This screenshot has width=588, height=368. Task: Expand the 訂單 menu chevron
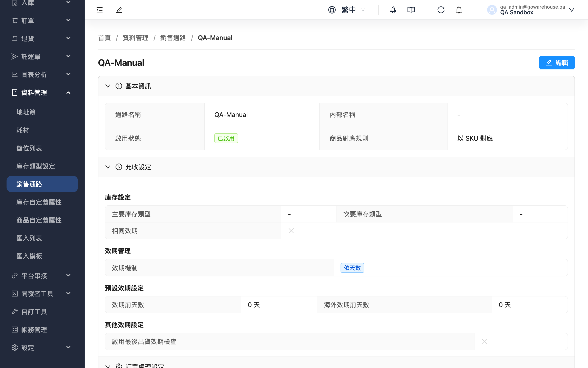click(69, 20)
